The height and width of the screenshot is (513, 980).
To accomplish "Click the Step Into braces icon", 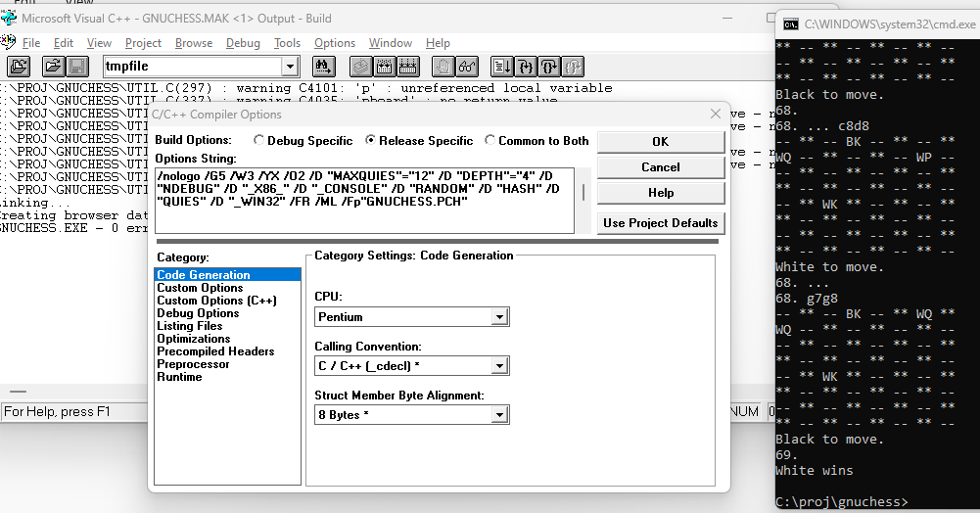I will [x=525, y=67].
